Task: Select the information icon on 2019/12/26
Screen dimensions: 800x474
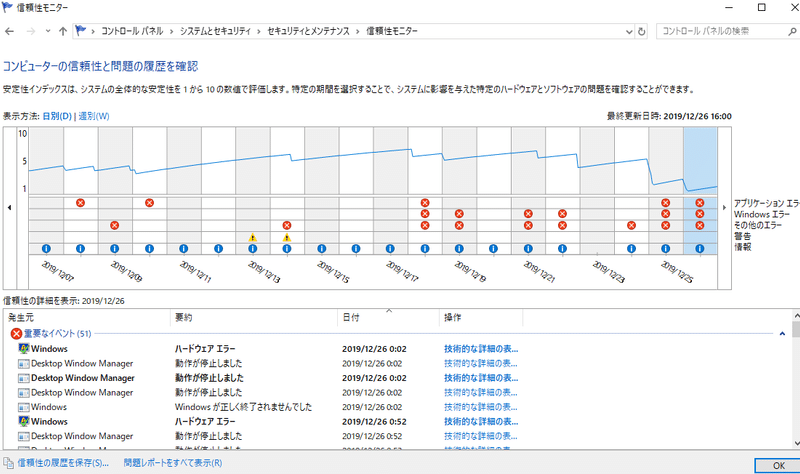Action: click(x=699, y=248)
